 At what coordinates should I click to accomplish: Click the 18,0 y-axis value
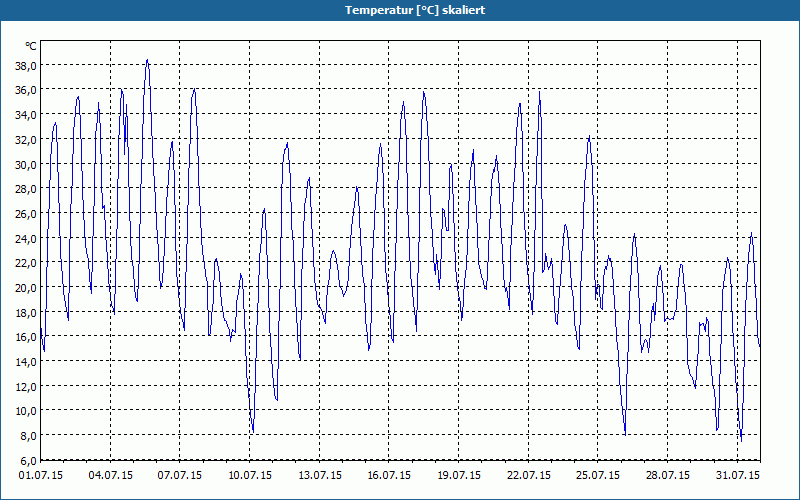tap(26, 312)
